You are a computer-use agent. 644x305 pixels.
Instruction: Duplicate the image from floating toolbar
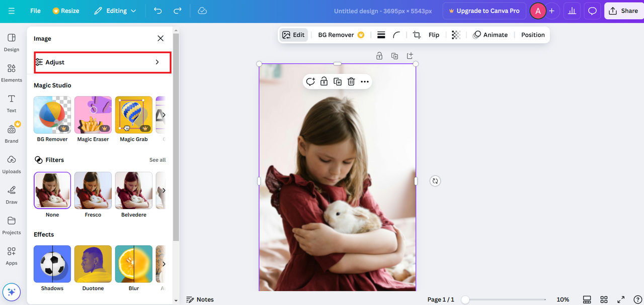coord(338,81)
